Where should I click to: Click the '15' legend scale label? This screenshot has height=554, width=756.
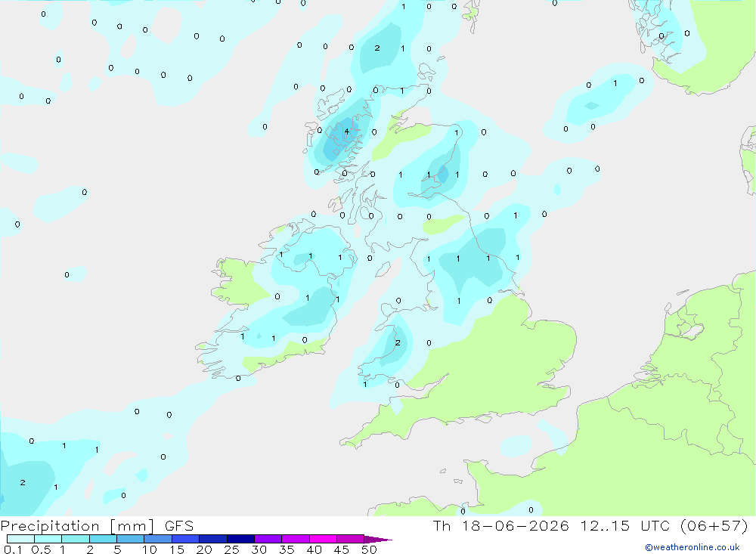pyautogui.click(x=176, y=549)
